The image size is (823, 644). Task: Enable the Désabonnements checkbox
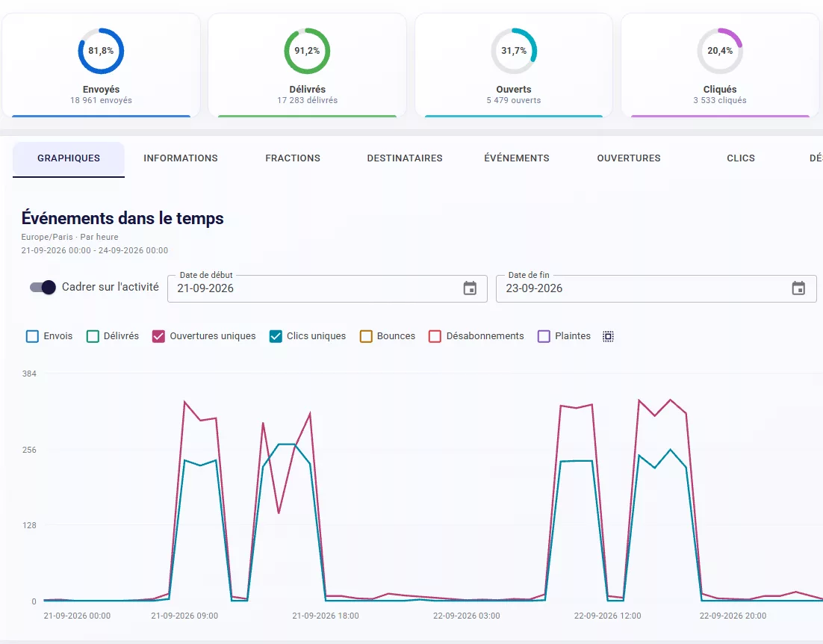click(435, 336)
